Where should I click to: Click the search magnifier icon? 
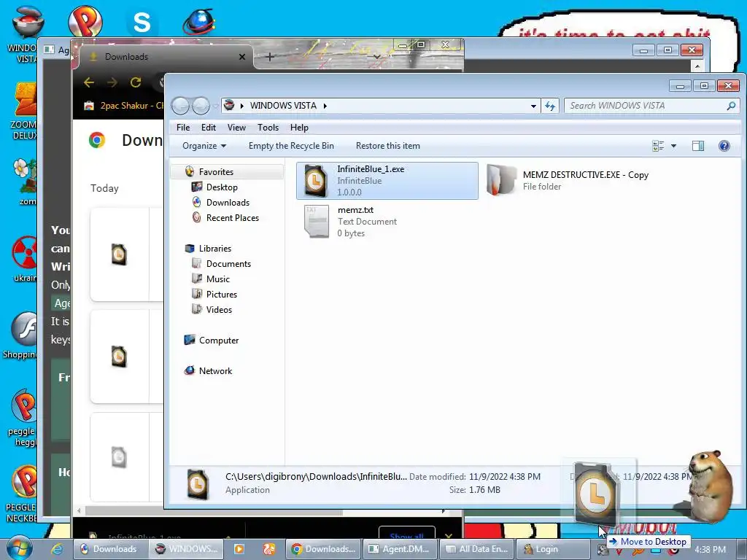(731, 106)
